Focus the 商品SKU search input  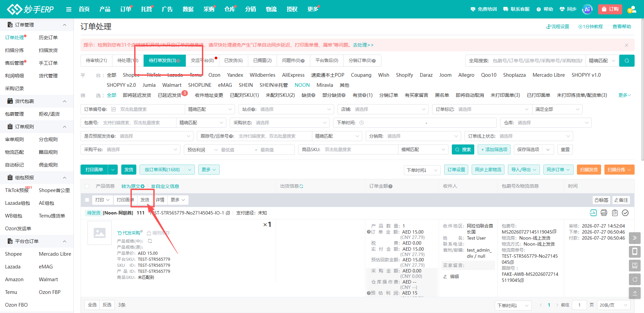pos(360,149)
